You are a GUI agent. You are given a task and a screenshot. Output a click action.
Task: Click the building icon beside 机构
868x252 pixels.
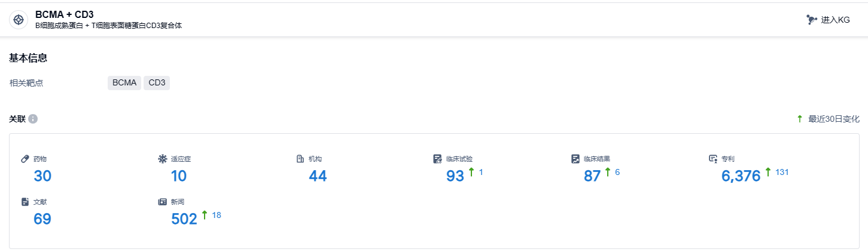[x=300, y=159]
